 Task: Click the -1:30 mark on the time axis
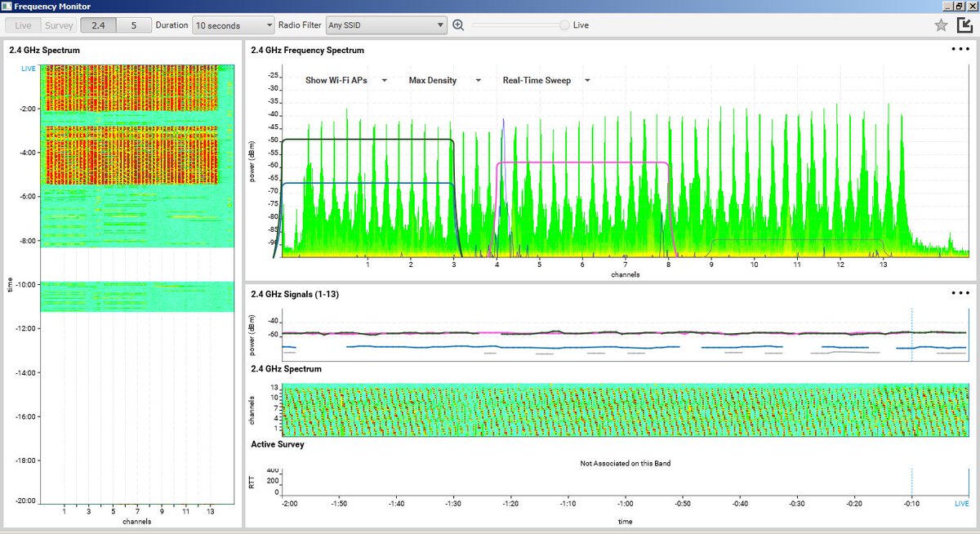pos(455,504)
